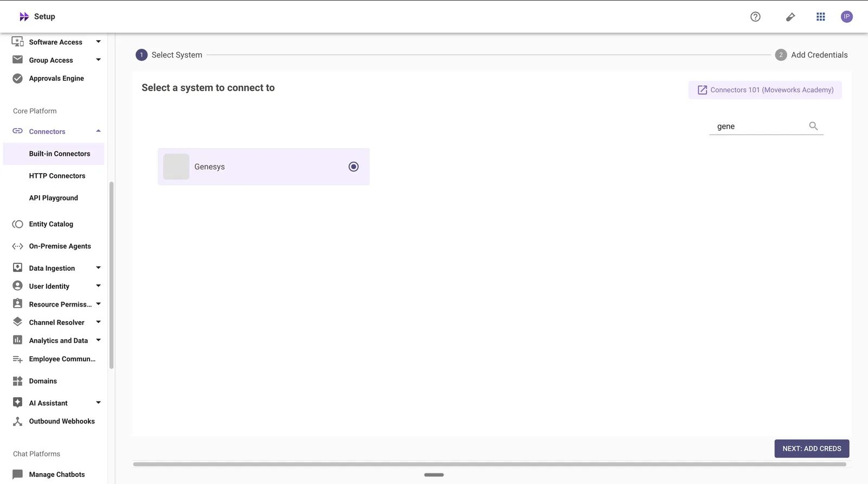
Task: Click the wrench tools icon in header
Action: (790, 17)
